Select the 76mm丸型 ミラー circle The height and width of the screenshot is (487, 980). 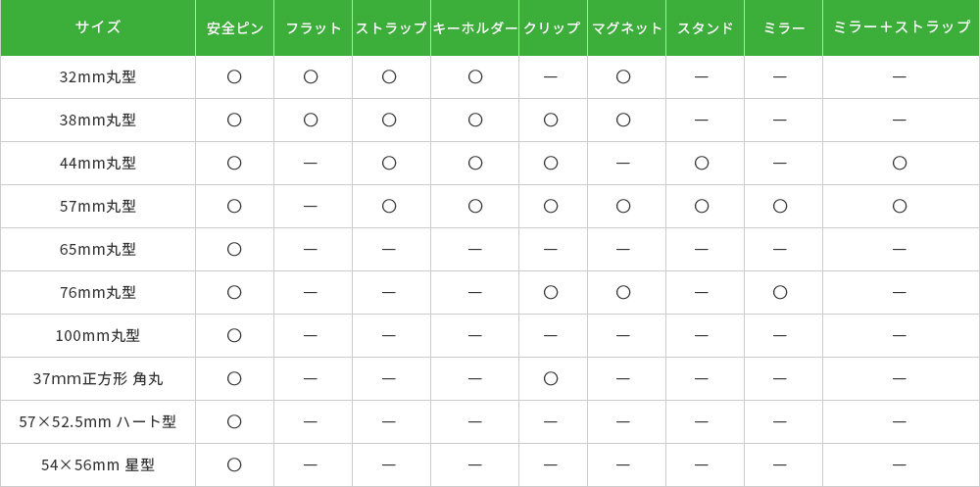click(780, 292)
